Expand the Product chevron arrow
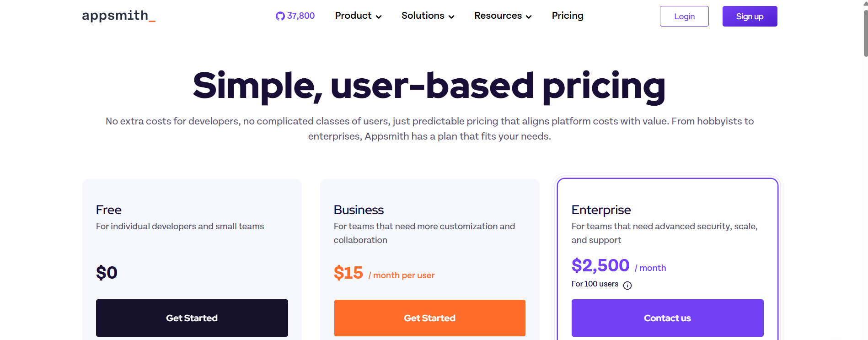The height and width of the screenshot is (340, 868). [x=379, y=17]
